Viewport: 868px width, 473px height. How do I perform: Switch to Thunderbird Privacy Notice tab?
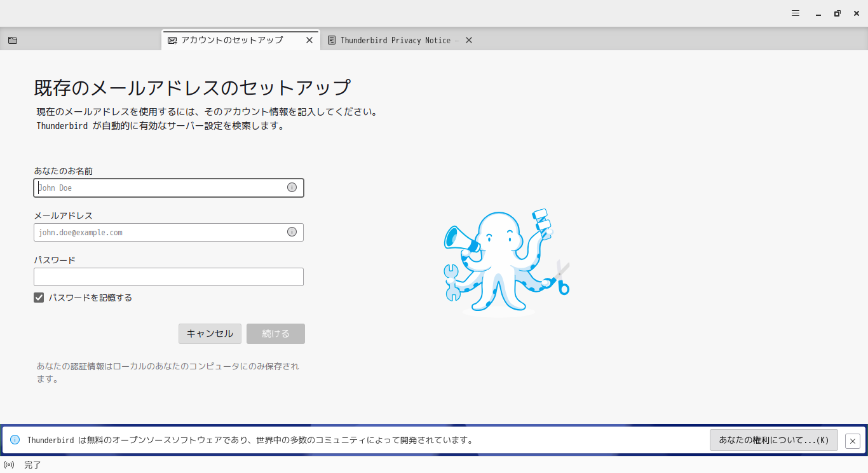click(400, 40)
